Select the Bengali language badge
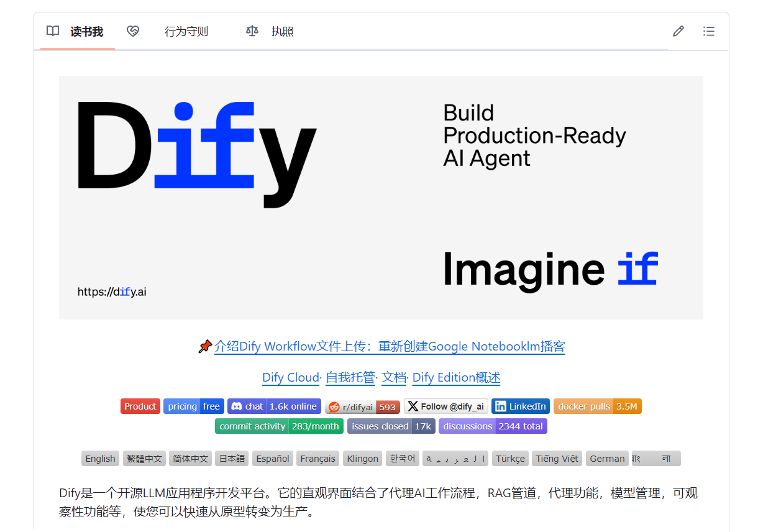 pos(656,459)
